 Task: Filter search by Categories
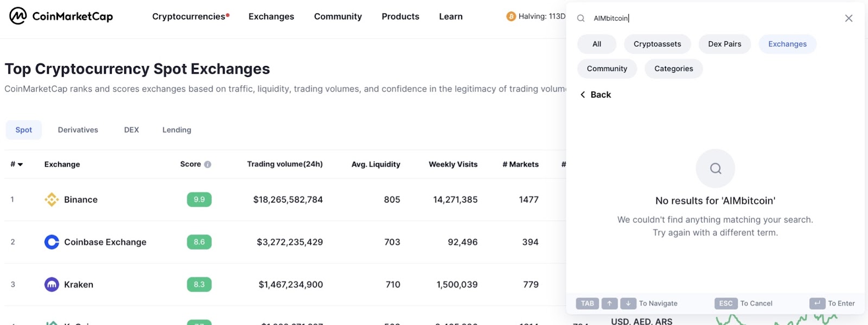pos(674,68)
